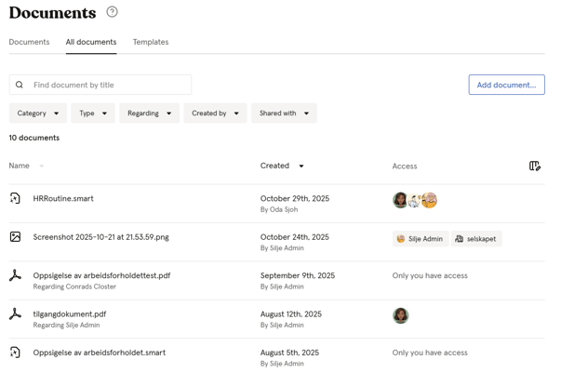Click avatar in tilgangdokument.pdf access column
Viewport: 588px width, 373px height.
(x=400, y=315)
